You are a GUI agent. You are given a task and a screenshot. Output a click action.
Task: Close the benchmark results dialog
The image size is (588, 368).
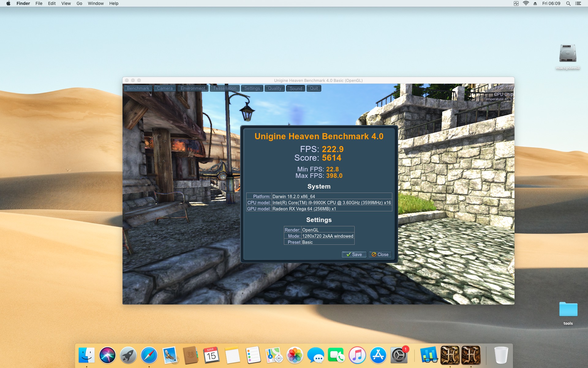(380, 255)
